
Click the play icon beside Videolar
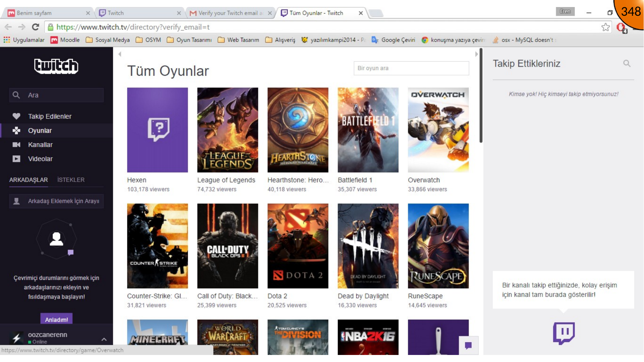point(16,159)
